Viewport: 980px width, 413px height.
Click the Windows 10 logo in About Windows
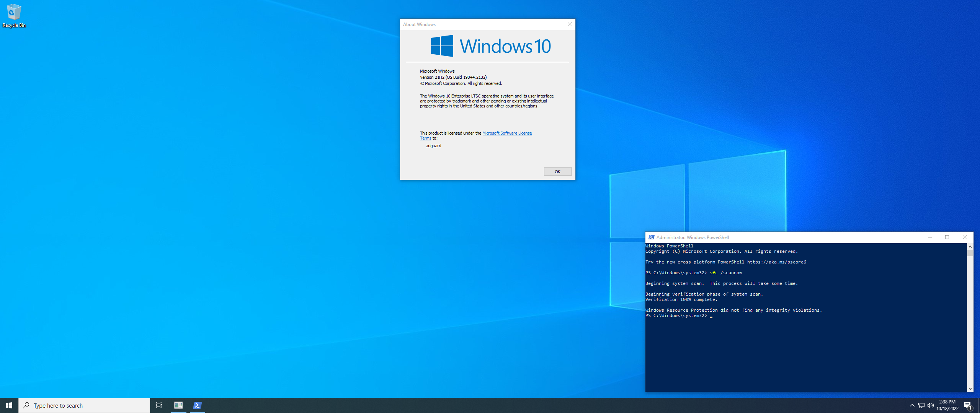pyautogui.click(x=491, y=46)
